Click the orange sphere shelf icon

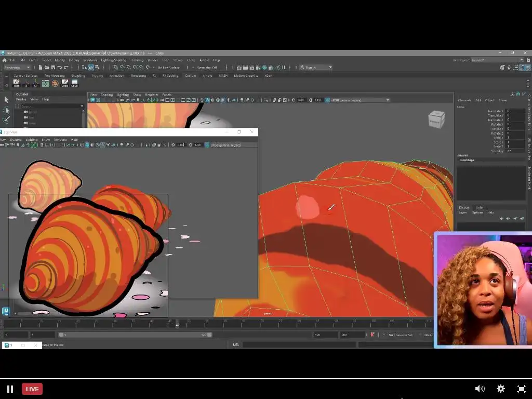click(55, 83)
